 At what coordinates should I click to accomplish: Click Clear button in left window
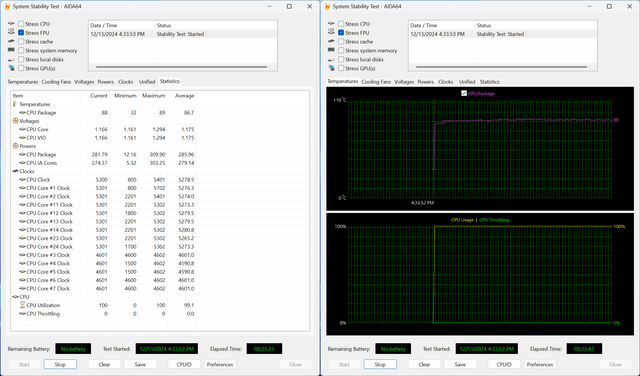104,365
